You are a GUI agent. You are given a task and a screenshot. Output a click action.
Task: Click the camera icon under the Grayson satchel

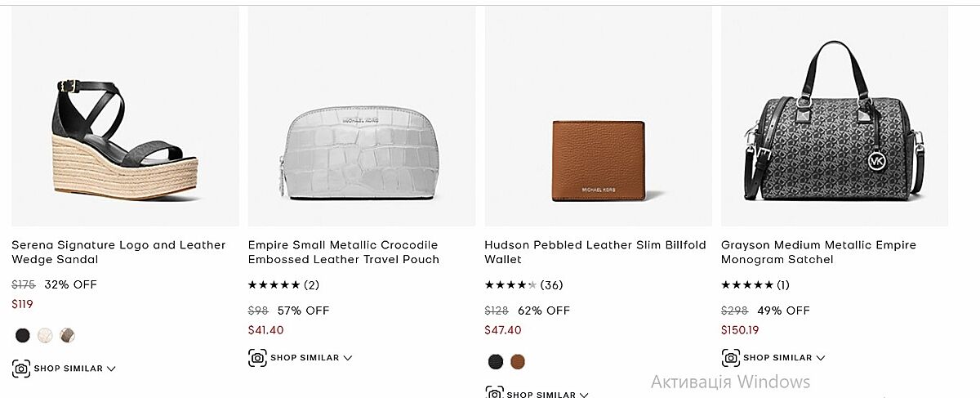tap(731, 357)
